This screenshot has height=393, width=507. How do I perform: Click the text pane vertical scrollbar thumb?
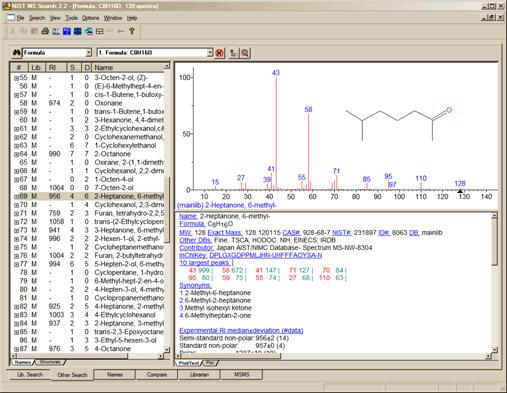[x=494, y=243]
